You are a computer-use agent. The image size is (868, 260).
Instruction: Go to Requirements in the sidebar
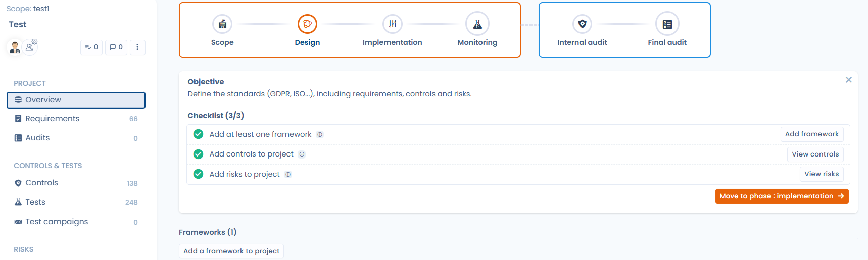[53, 119]
